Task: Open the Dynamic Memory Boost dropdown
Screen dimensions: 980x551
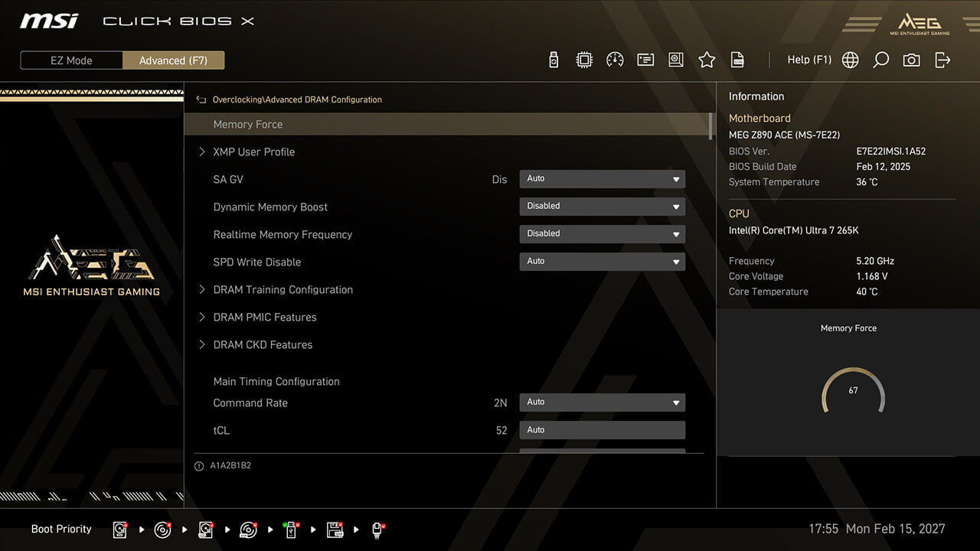Action: pyautogui.click(x=602, y=207)
